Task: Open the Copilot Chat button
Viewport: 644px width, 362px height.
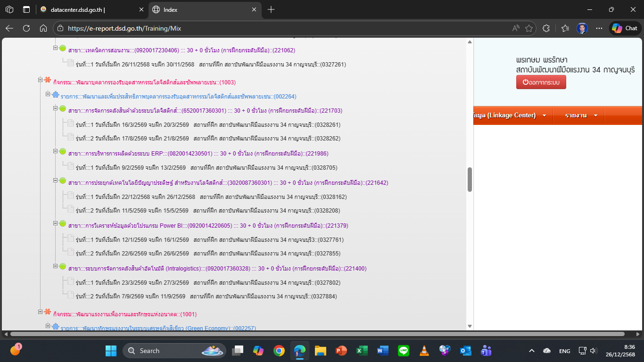Action: [x=625, y=28]
